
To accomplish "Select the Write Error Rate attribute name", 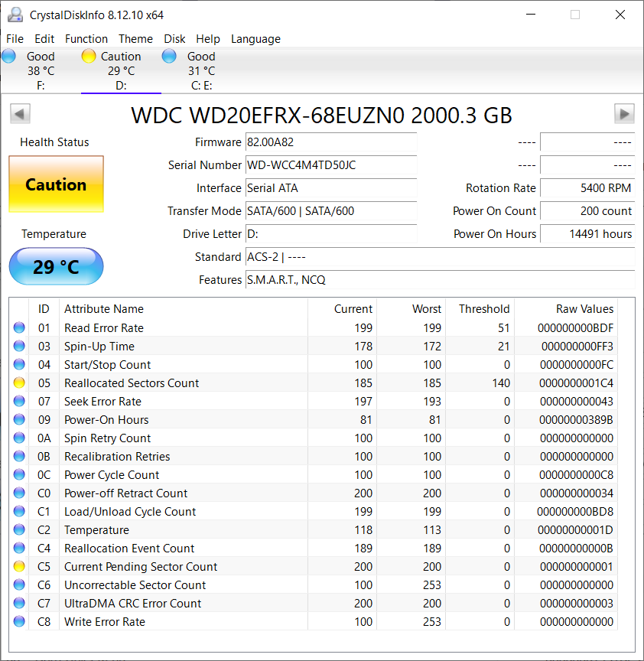I will pos(105,621).
